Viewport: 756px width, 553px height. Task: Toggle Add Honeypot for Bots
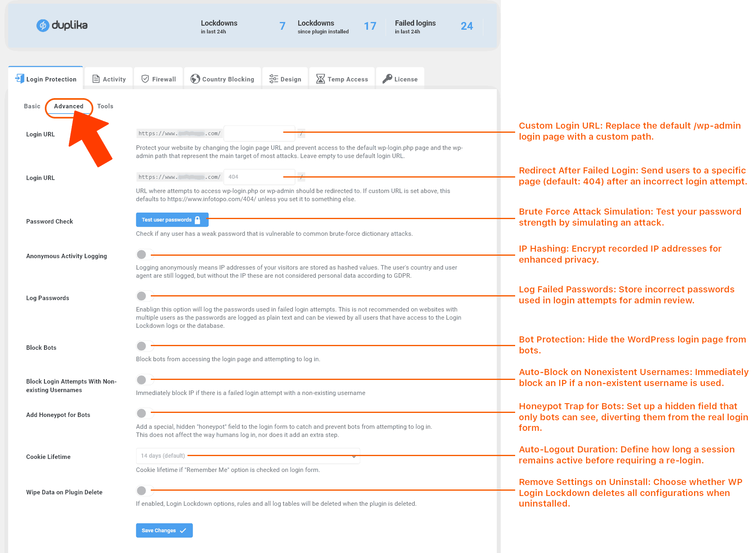[144, 413]
